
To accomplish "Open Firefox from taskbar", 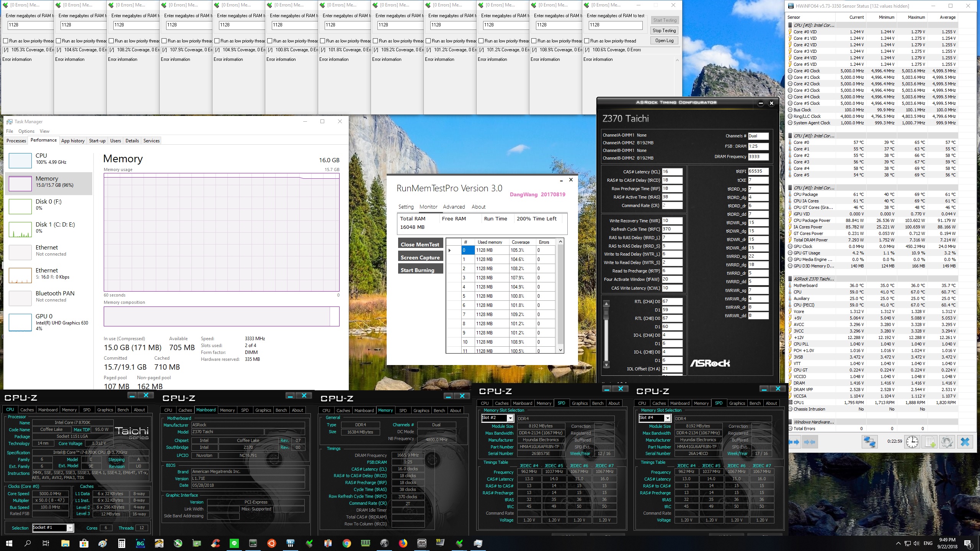I will 403,543.
